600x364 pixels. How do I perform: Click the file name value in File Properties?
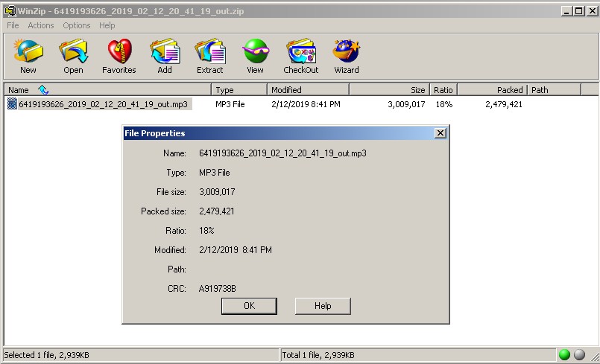click(282, 153)
